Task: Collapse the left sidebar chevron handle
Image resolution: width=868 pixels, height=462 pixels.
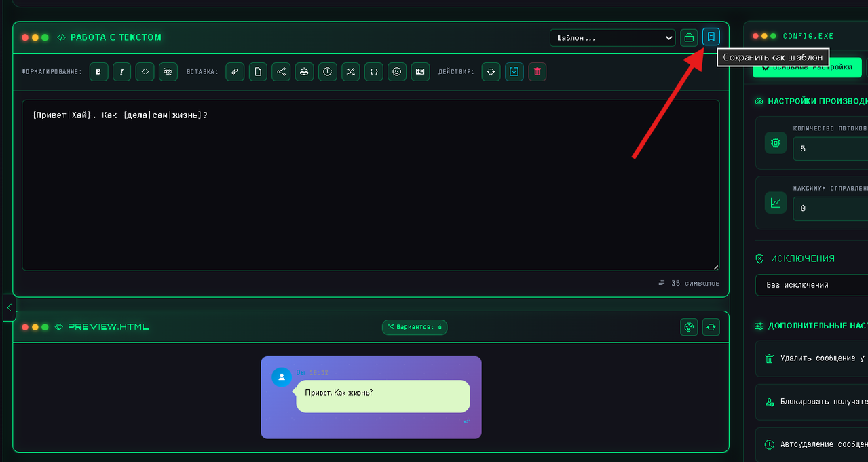Action: [x=9, y=307]
